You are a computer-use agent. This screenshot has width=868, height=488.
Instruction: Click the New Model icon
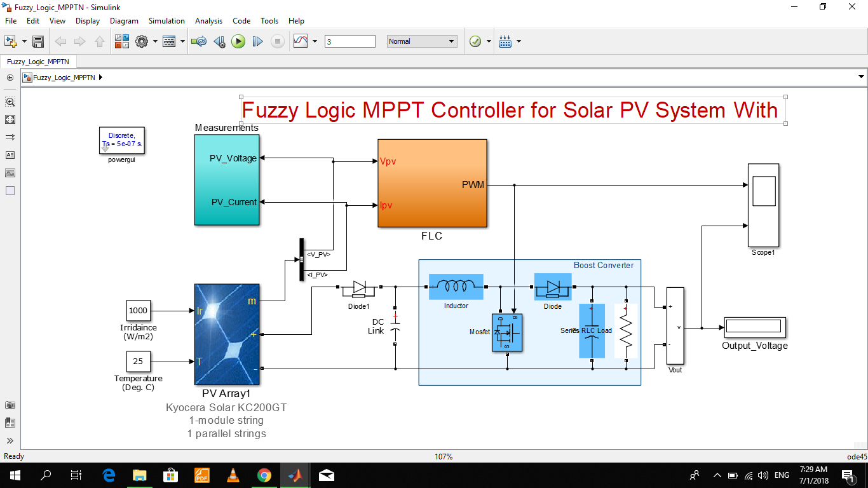point(10,41)
